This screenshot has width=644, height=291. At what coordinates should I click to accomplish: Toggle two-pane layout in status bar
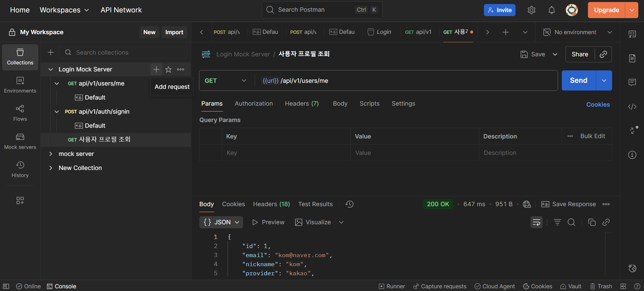click(623, 286)
